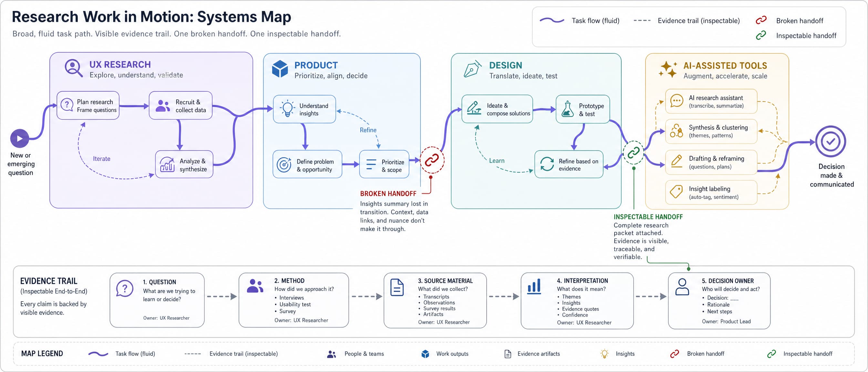Click the people icon in Recruit & collect data

(x=163, y=106)
